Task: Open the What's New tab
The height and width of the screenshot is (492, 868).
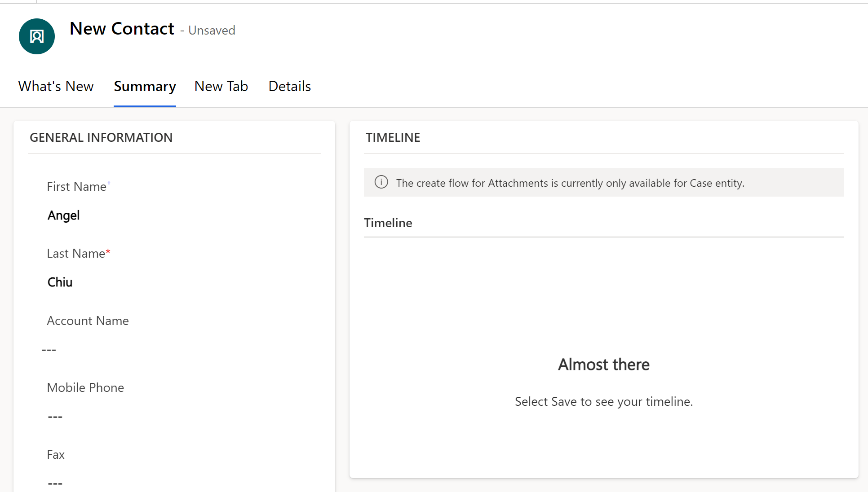Action: tap(56, 86)
